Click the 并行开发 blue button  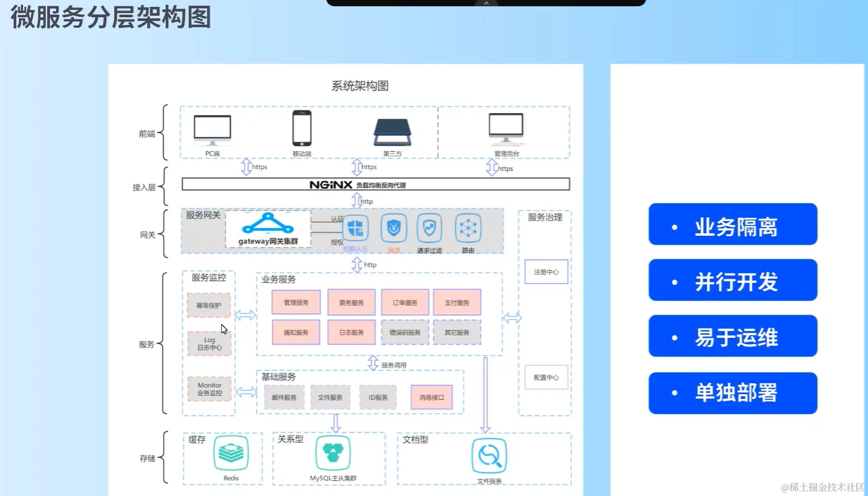click(733, 280)
